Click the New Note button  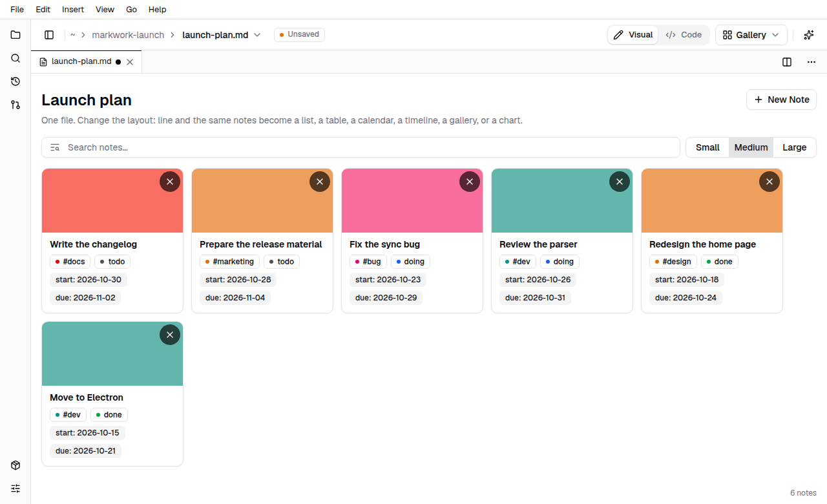click(x=782, y=100)
